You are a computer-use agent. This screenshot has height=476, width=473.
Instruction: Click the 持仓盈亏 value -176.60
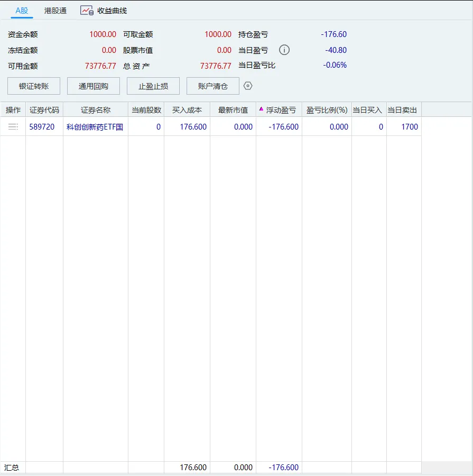[333, 34]
